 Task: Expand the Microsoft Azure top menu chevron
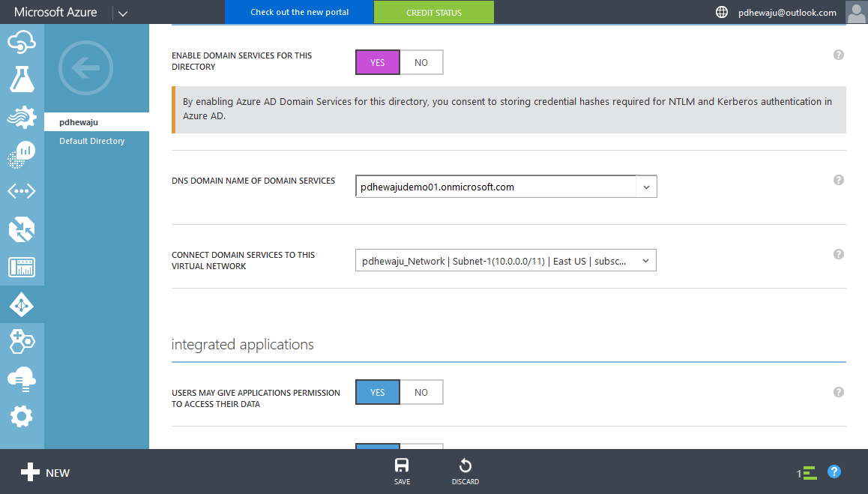(x=123, y=13)
